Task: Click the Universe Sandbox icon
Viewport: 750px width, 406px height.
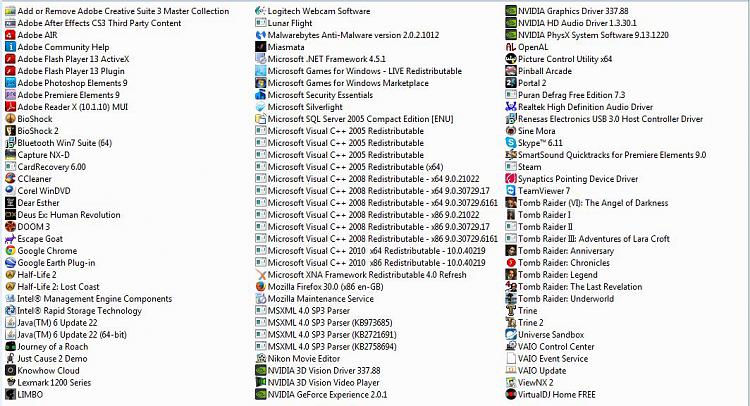Action: pos(511,335)
